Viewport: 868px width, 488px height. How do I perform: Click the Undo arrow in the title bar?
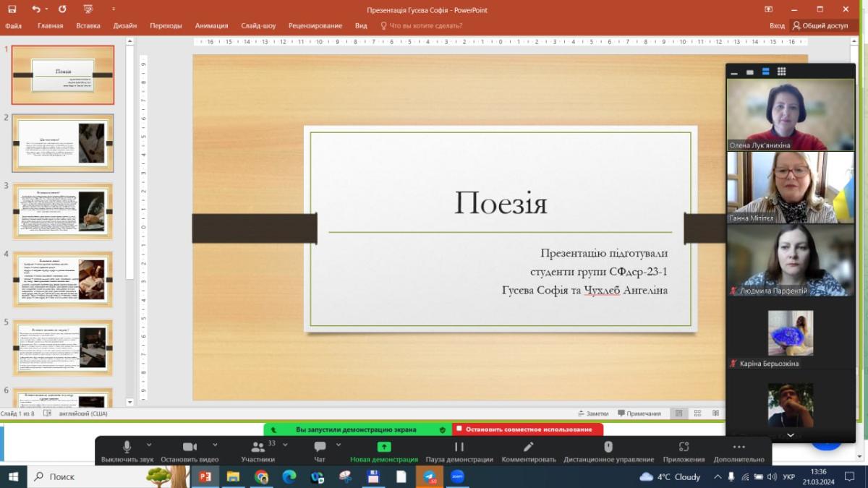pyautogui.click(x=36, y=9)
